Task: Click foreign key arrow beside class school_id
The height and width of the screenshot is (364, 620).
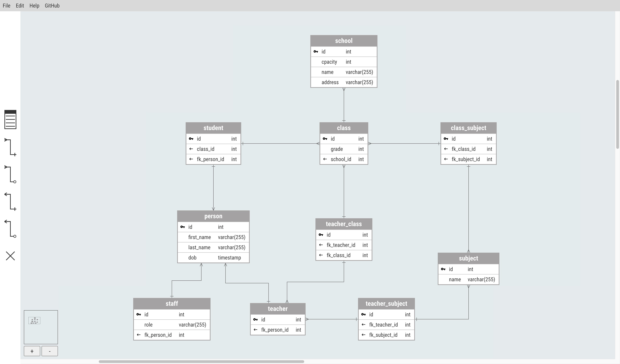Action: pyautogui.click(x=325, y=159)
